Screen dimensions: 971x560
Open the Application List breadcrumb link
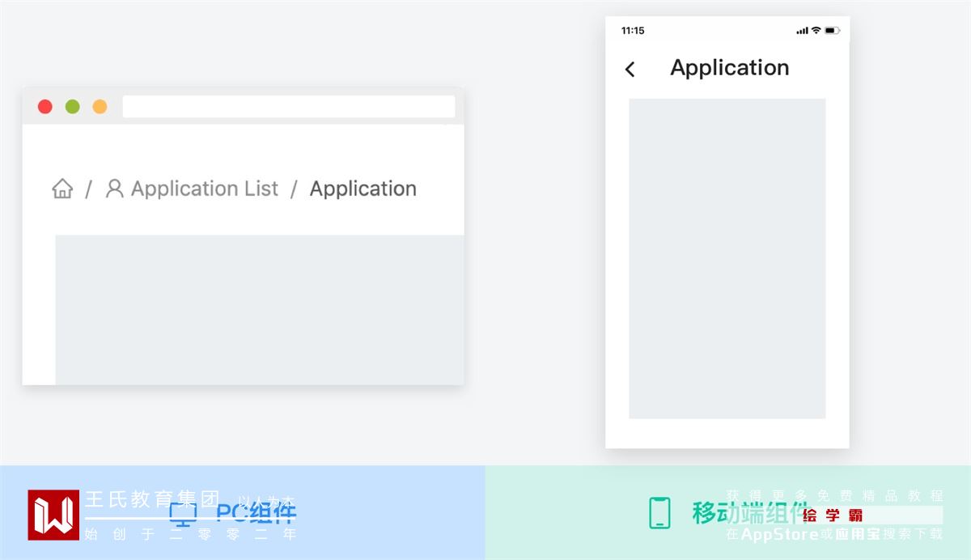pos(204,189)
